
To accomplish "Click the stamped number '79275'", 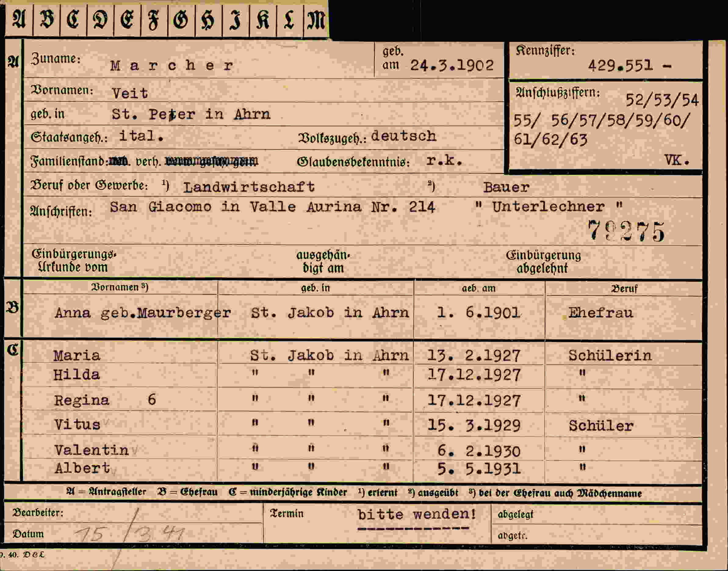I will [626, 231].
